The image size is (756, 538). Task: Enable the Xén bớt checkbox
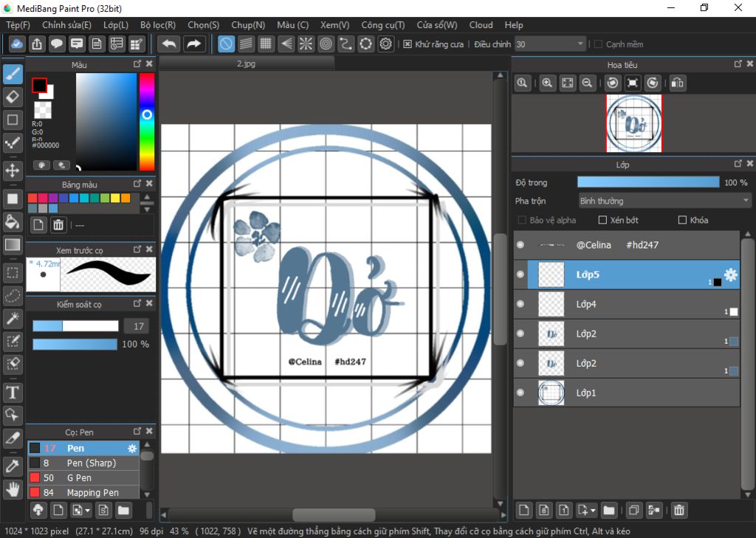coord(602,220)
